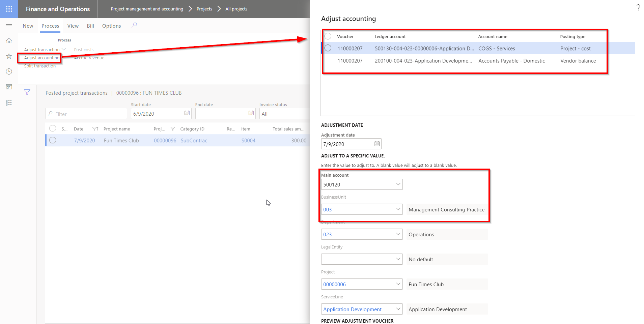Select the 7/9/2020 SubContrac transaction row circle
The height and width of the screenshot is (324, 644).
click(53, 140)
